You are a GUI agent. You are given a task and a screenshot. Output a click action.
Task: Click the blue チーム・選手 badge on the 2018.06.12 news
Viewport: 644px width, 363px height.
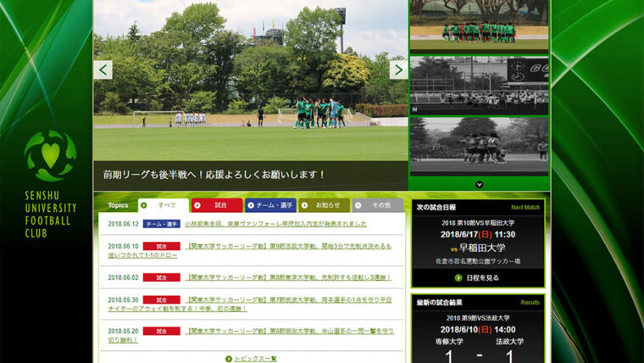[161, 224]
